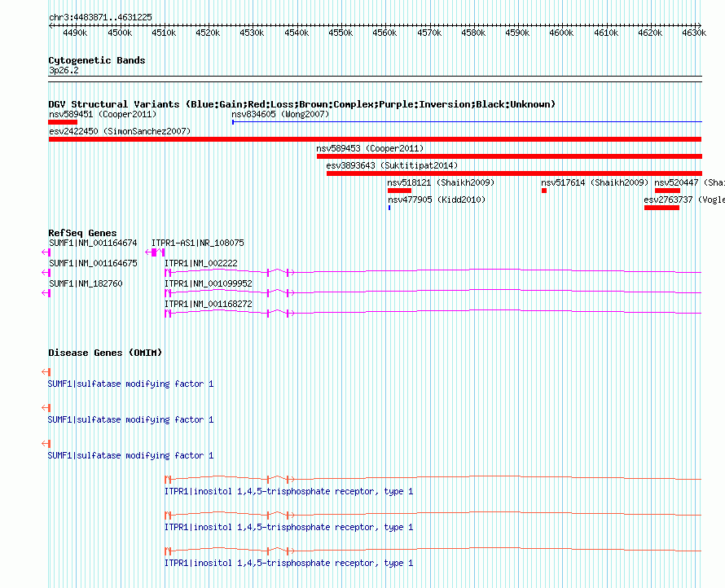Click the 4570k ruler tick label
725x588 pixels.
[429, 33]
